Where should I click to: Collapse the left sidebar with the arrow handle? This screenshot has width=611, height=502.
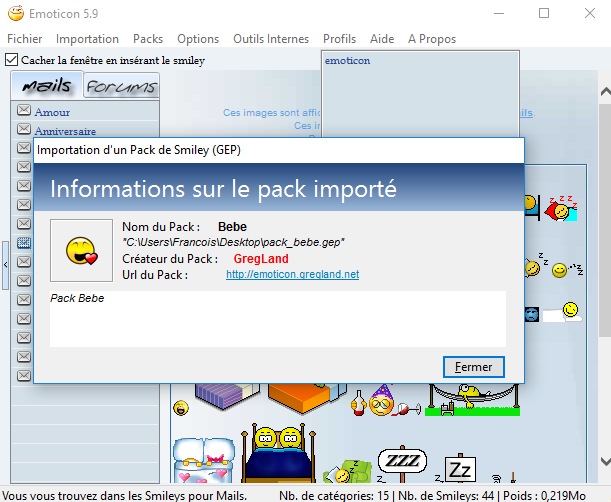(5, 265)
